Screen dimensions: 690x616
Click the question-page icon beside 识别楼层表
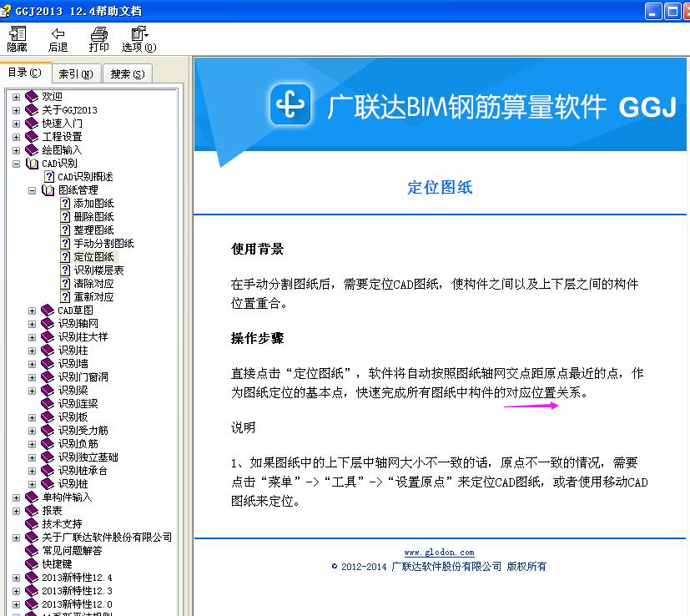coord(65,270)
